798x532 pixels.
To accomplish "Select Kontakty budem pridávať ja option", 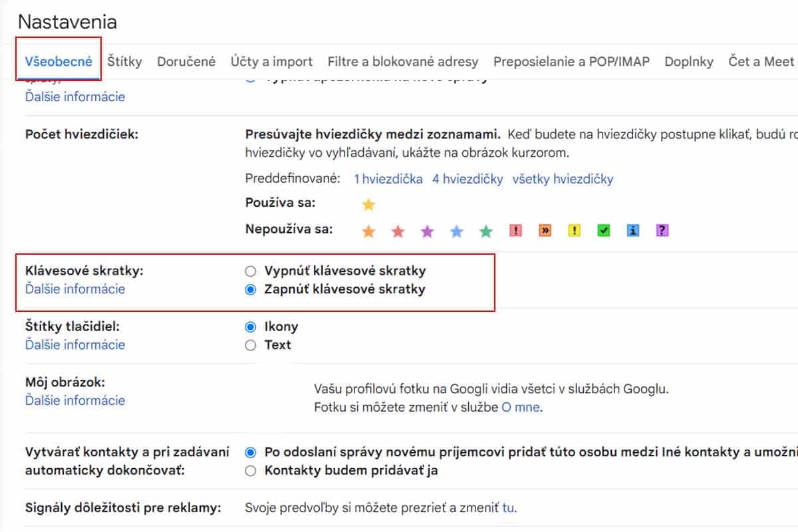I will [x=251, y=471].
